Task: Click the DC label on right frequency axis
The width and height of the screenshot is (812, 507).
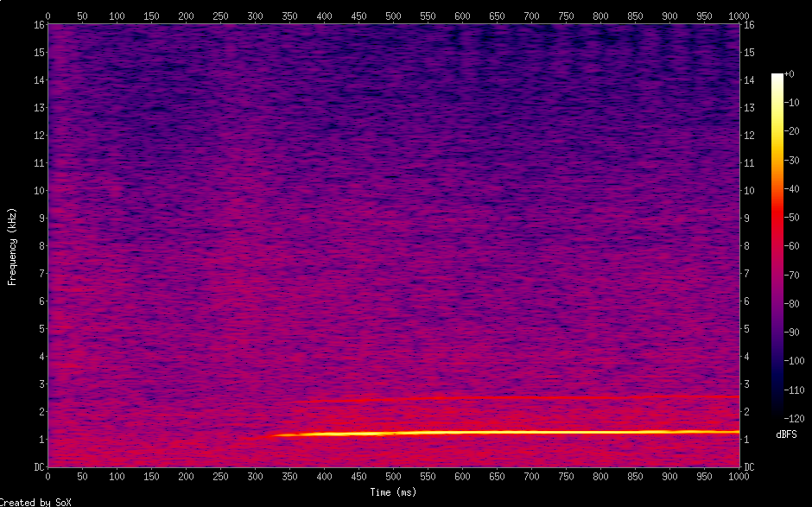Action: click(749, 466)
